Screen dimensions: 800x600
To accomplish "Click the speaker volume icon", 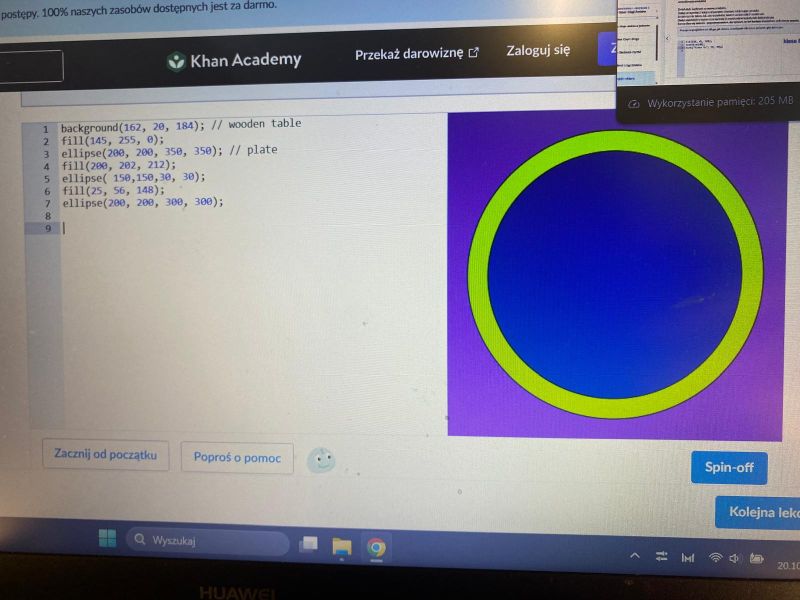I will [734, 558].
